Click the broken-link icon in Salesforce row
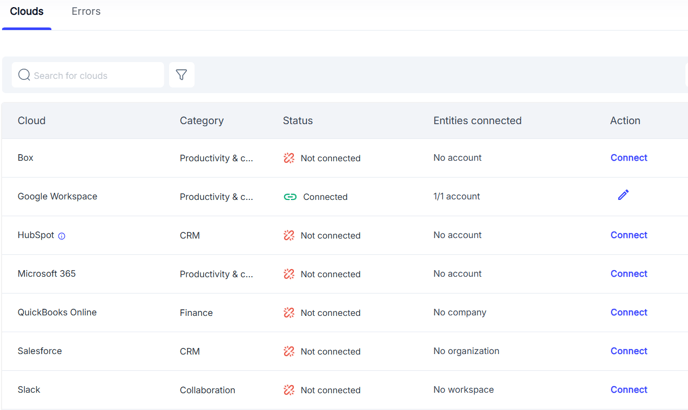This screenshot has height=410, width=688. [289, 351]
